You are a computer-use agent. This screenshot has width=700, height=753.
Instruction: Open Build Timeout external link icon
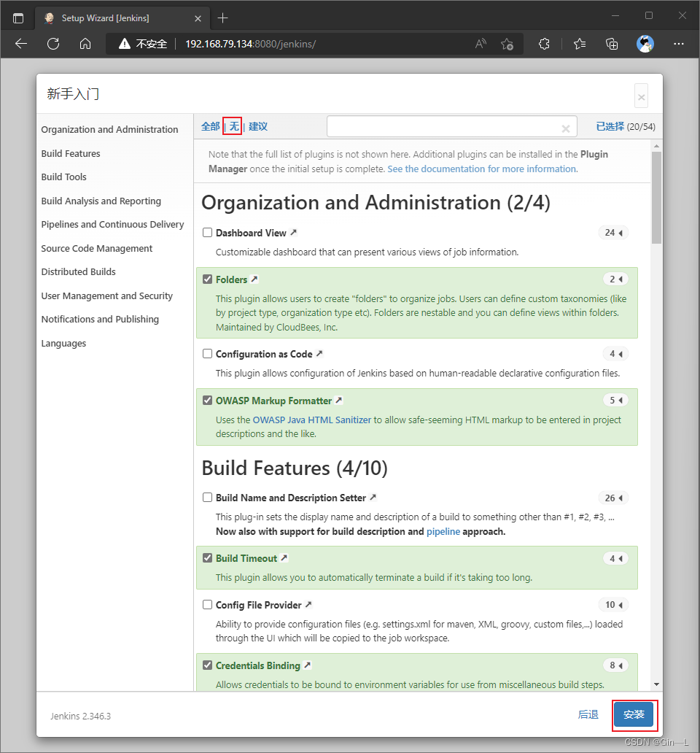click(284, 558)
